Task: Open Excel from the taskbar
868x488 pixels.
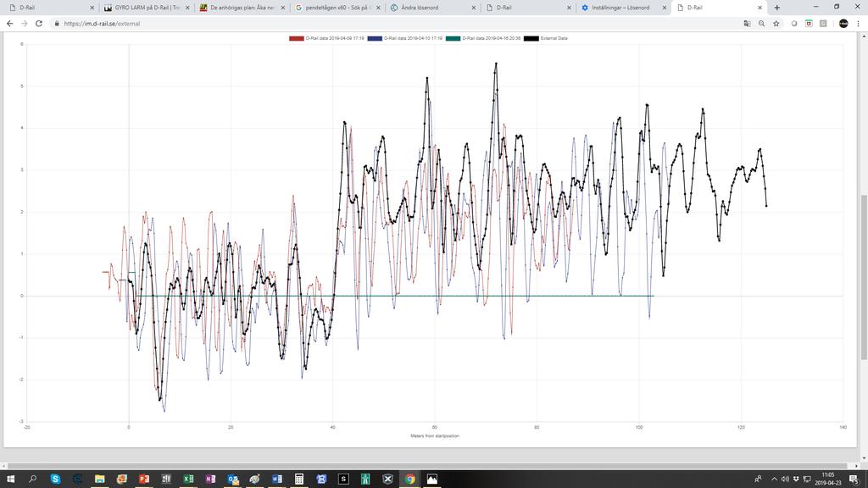Action: point(188,479)
